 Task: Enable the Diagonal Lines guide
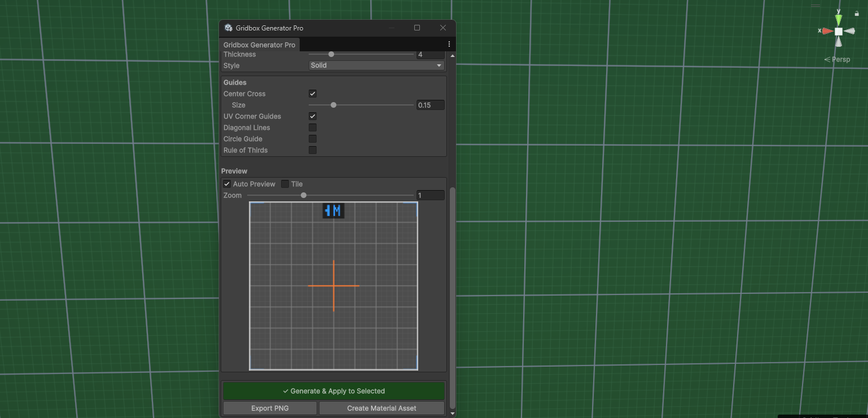pos(313,127)
